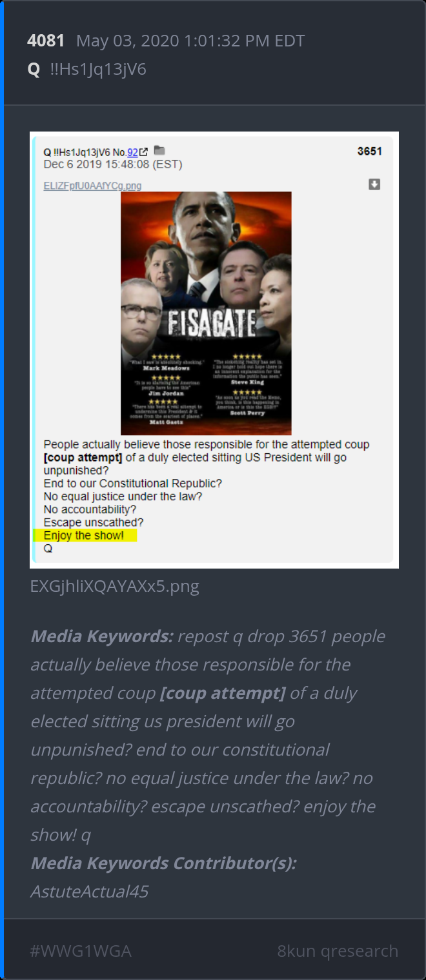This screenshot has width=426, height=980.
Task: Click the Media Keywords label
Action: click(x=102, y=636)
